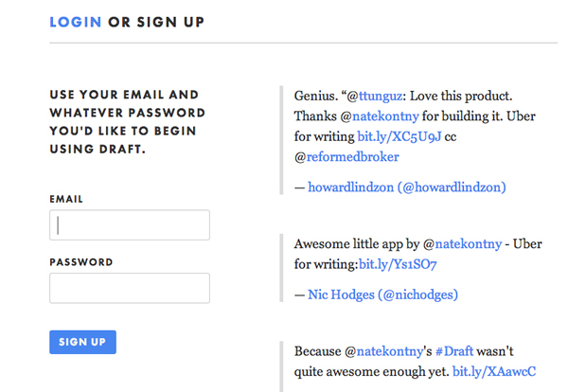Open the @reformedbroker mention
The width and height of the screenshot is (568, 392).
(346, 157)
